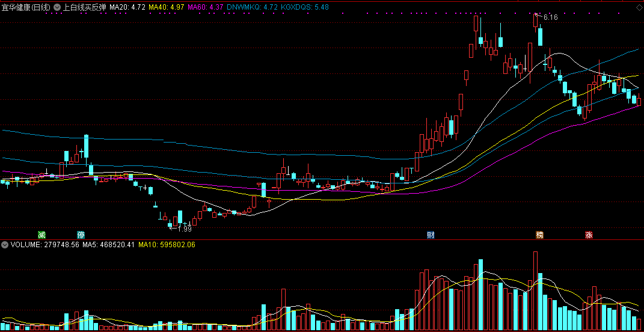The width and height of the screenshot is (644, 332).
Task: Click the 宜华健康(日线) stock title
Action: pyautogui.click(x=26, y=7)
